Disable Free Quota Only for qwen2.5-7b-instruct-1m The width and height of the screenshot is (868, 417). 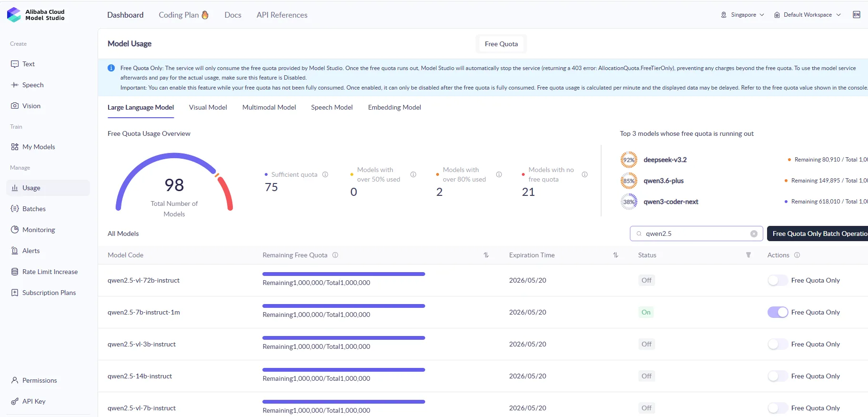pyautogui.click(x=778, y=312)
